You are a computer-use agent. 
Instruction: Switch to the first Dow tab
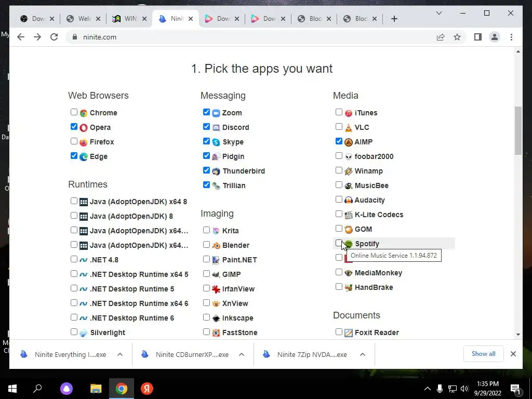(x=37, y=19)
